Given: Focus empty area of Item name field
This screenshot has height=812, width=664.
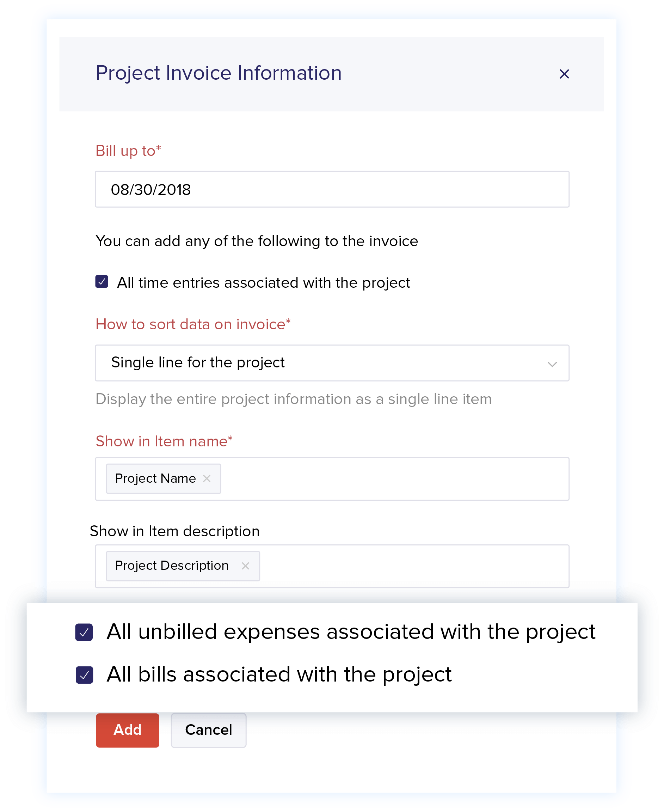Looking at the screenshot, I should 394,479.
